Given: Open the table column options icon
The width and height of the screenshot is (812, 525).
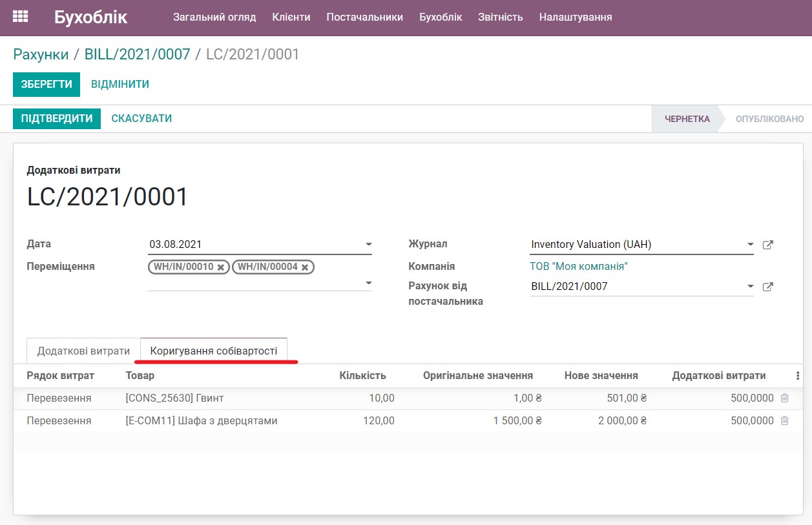Looking at the screenshot, I should pos(799,375).
